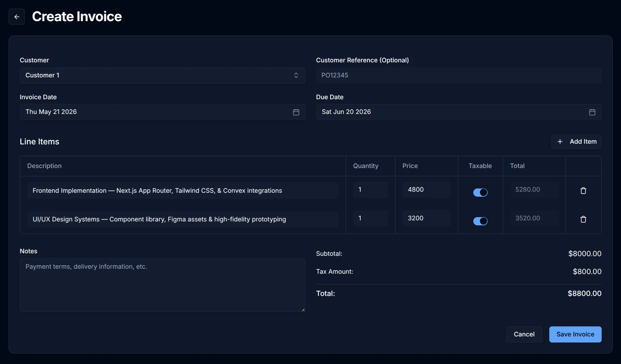Viewport: 621px width, 364px height.
Task: Click the total field showing 5280.00
Action: coord(534,190)
